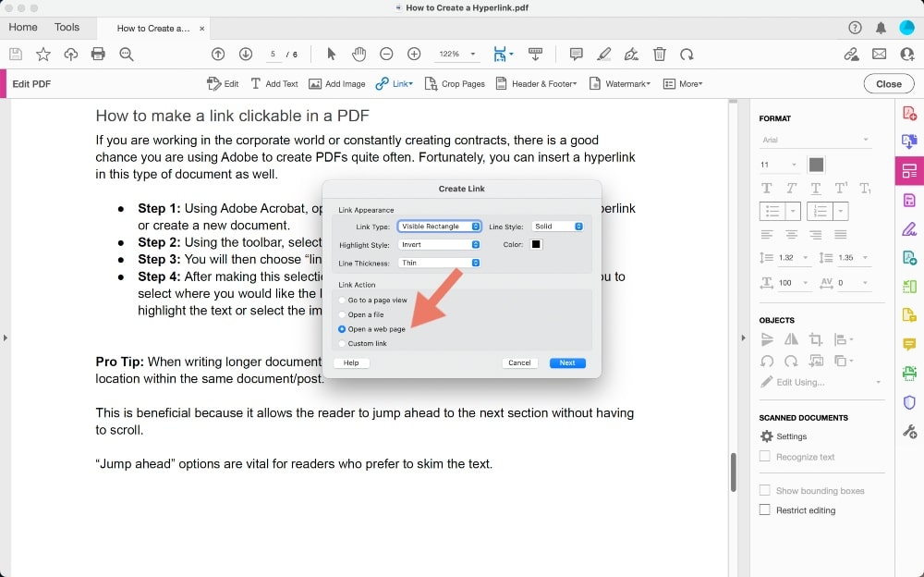Image resolution: width=924 pixels, height=577 pixels.
Task: Click Next in the Create Link dialog
Action: [566, 362]
